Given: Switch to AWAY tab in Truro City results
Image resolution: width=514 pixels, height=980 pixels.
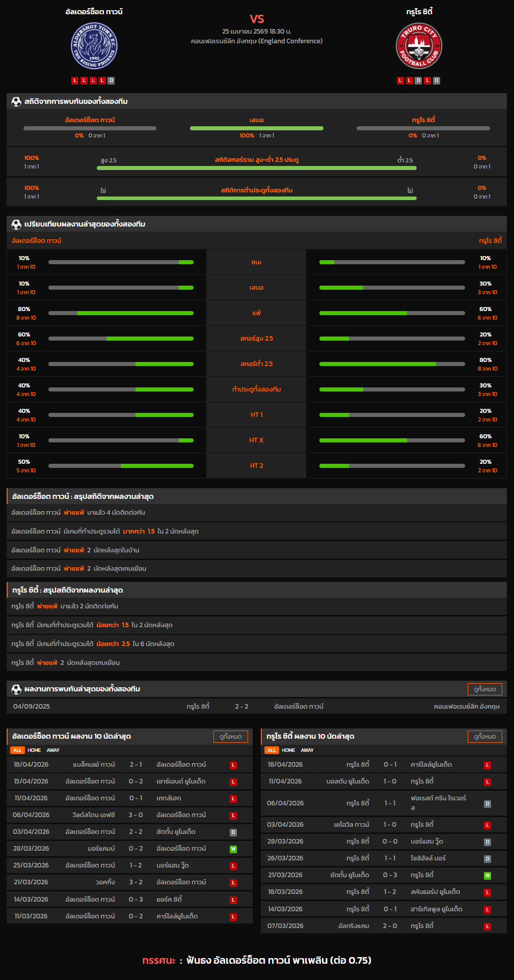Looking at the screenshot, I should tap(307, 750).
